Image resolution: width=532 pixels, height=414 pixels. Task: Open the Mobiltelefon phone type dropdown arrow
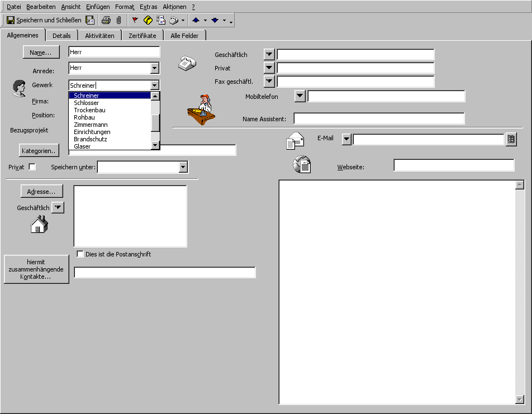(300, 96)
